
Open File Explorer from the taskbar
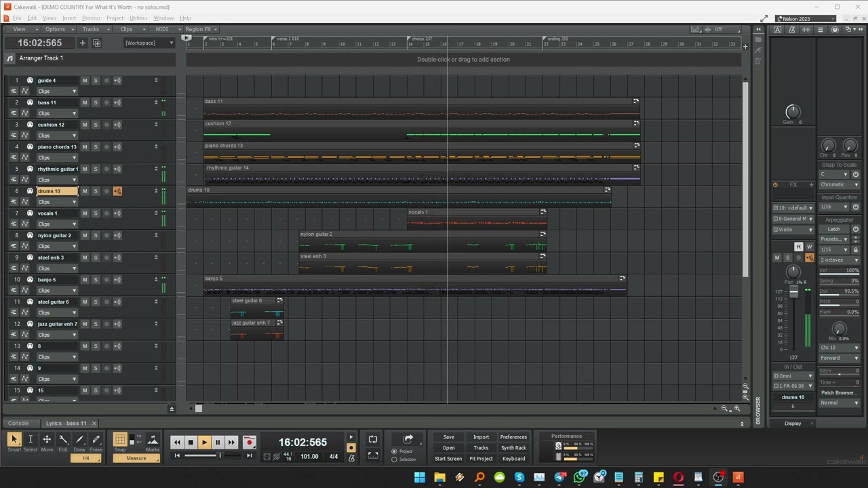[439, 478]
